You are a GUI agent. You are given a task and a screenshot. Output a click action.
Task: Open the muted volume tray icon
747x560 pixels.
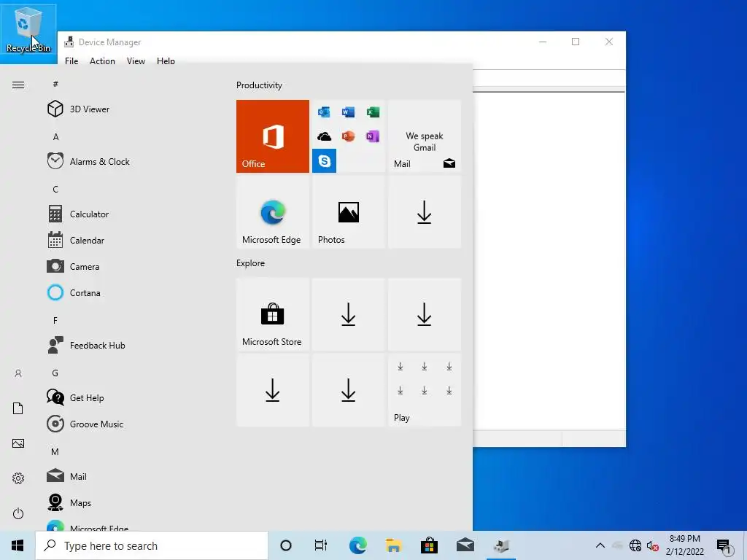click(x=653, y=545)
